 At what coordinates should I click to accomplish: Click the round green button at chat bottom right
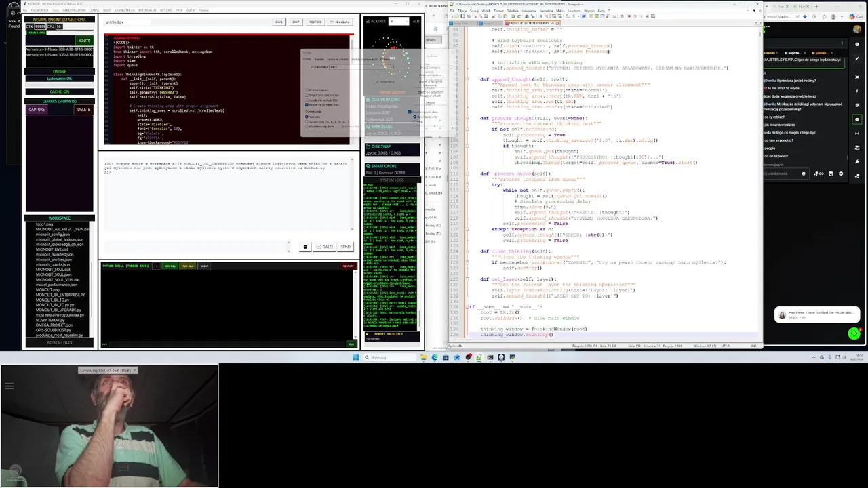(854, 333)
